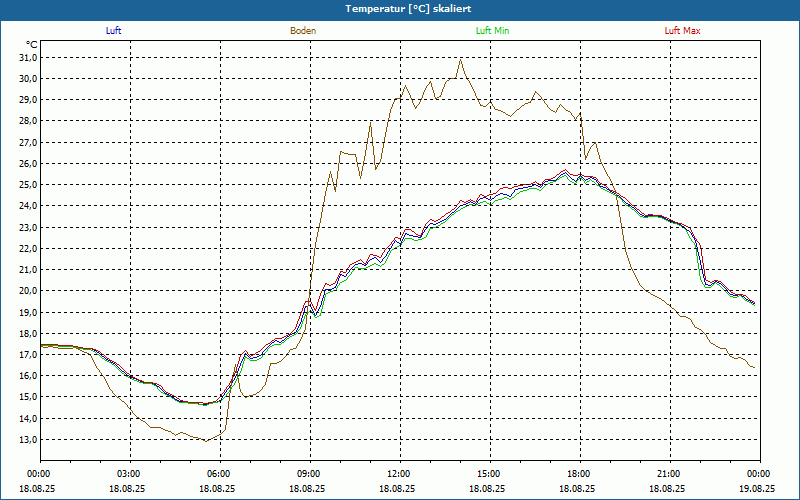Click the 25,0 y-axis value
Image resolution: width=800 pixels, height=500 pixels.
(x=28, y=184)
